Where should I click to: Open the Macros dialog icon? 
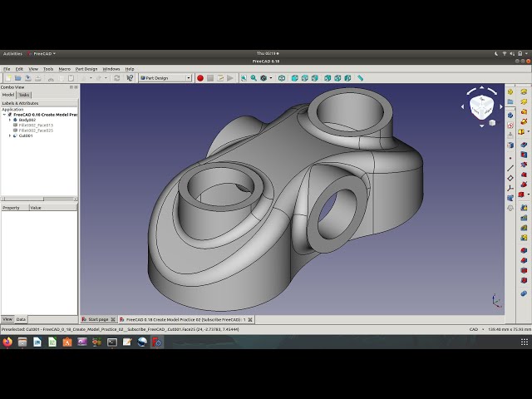pos(220,78)
